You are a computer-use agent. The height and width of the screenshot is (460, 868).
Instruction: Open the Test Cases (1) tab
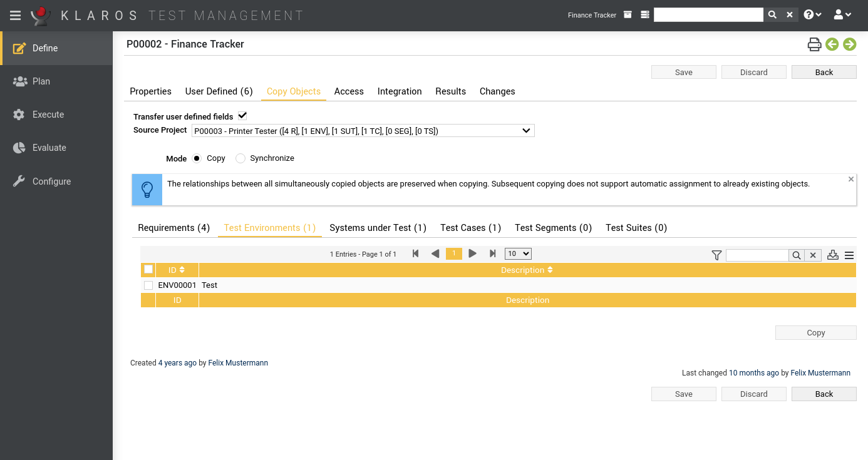click(470, 228)
